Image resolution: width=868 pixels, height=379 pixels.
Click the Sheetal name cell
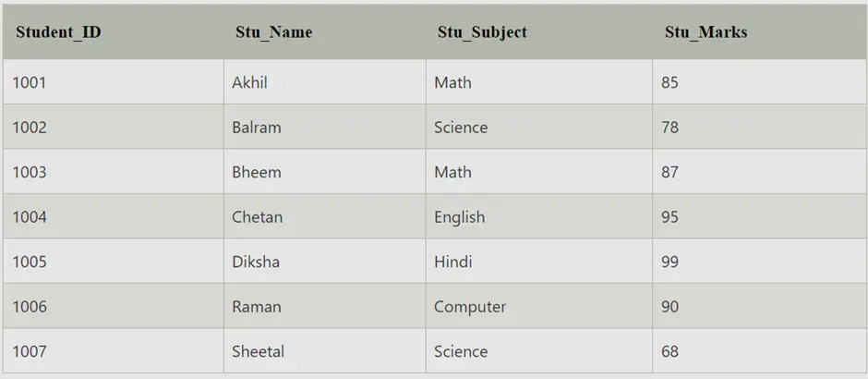pyautogui.click(x=325, y=351)
